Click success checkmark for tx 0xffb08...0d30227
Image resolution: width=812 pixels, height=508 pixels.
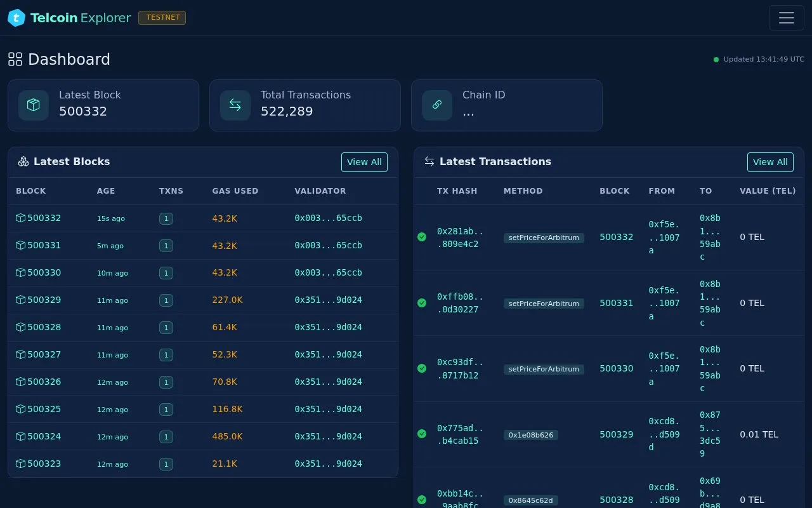click(422, 304)
